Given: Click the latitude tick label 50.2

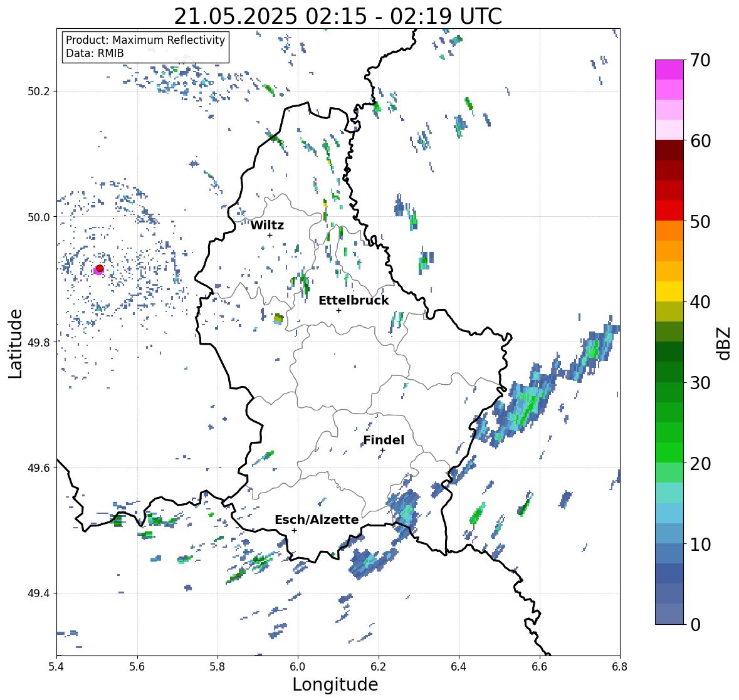Looking at the screenshot, I should point(39,91).
